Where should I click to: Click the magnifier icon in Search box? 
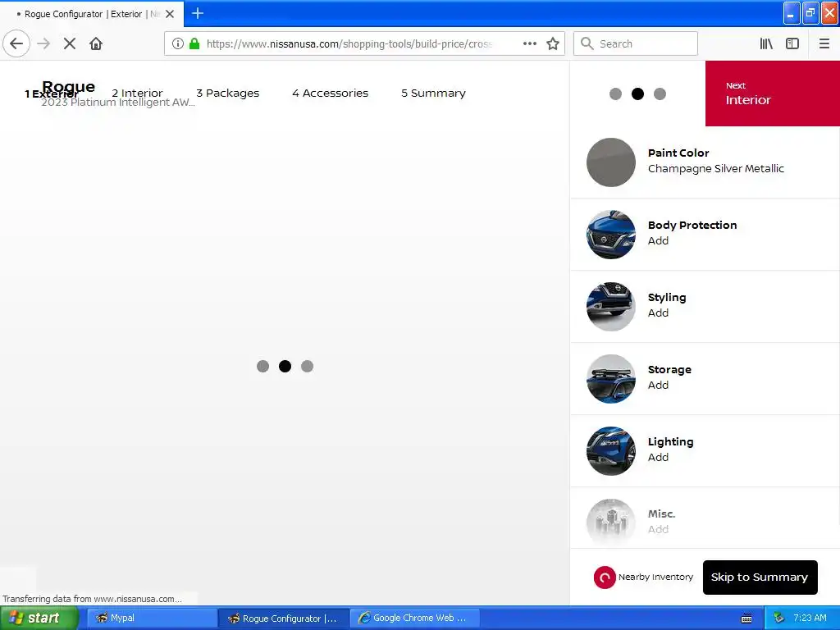tap(587, 43)
